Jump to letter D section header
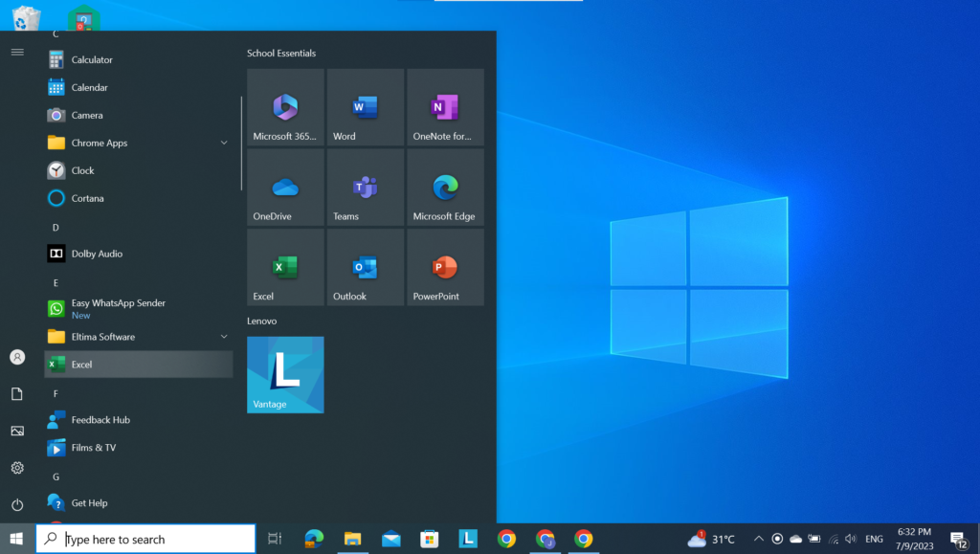The height and width of the screenshot is (554, 980). tap(56, 228)
